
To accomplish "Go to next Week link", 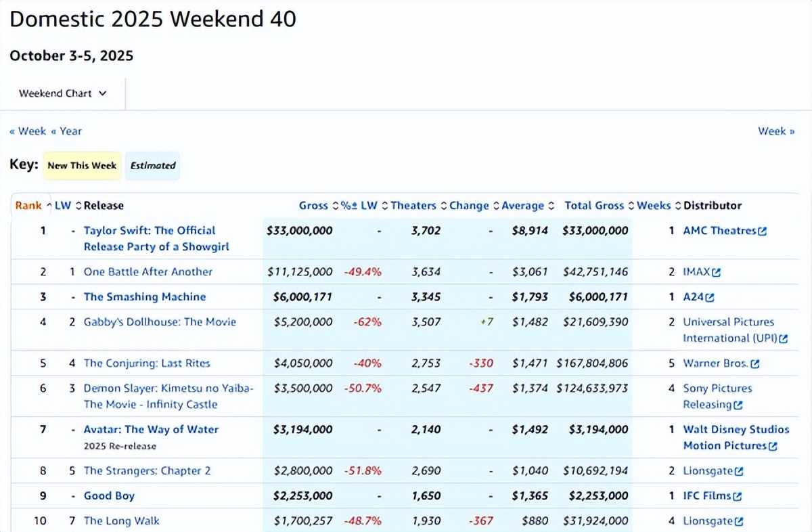I will click(x=775, y=131).
